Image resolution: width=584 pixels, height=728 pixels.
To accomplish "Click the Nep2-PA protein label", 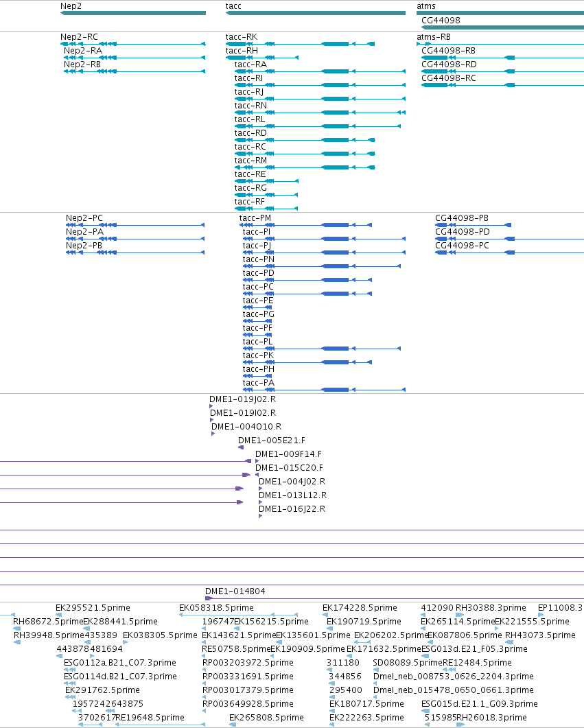I will pos(84,232).
